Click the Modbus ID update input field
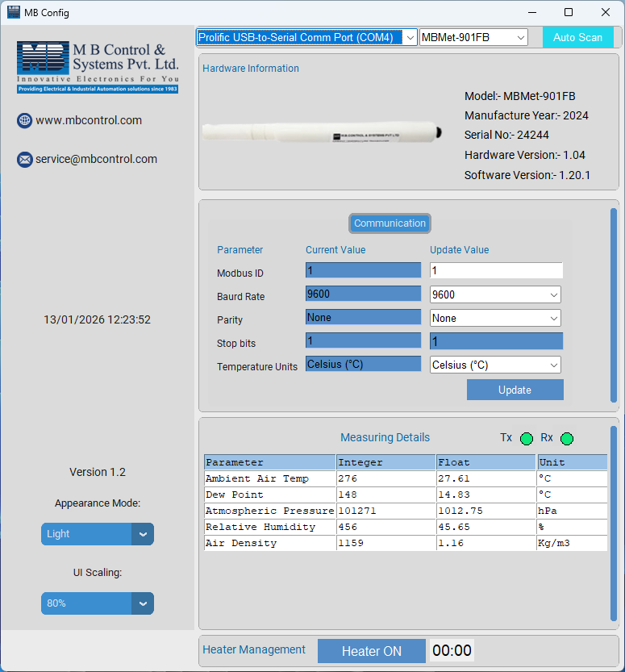 tap(495, 271)
